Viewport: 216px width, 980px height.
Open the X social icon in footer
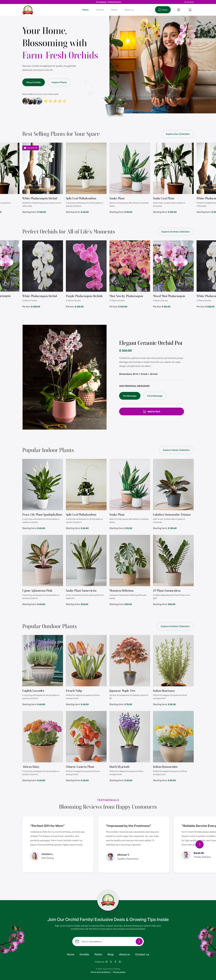coord(111,962)
